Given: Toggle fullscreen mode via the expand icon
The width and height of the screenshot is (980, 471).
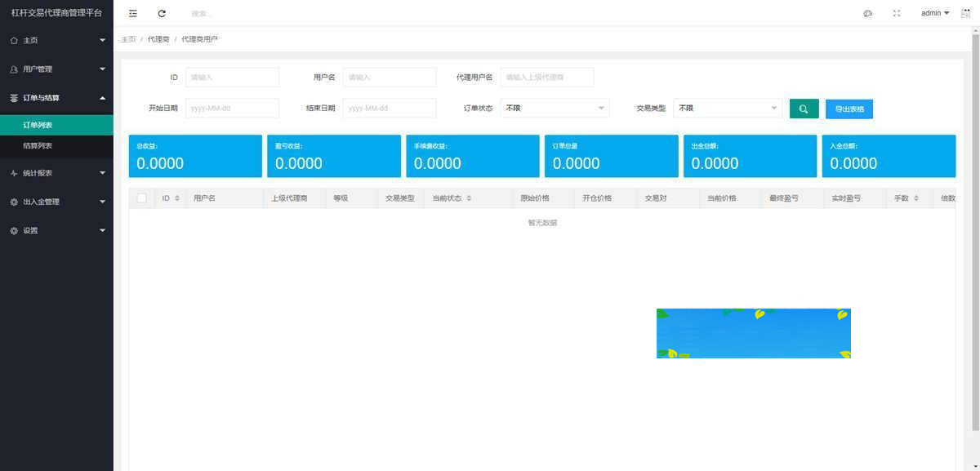Looking at the screenshot, I should [x=895, y=13].
